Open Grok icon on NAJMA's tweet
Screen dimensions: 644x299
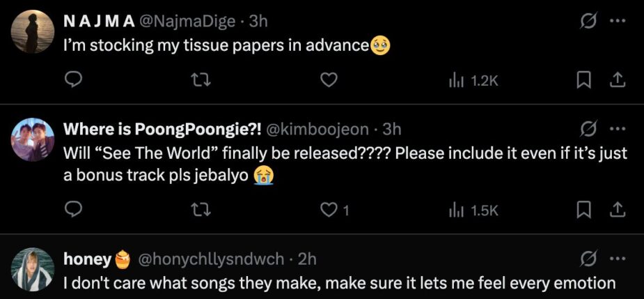tap(588, 21)
